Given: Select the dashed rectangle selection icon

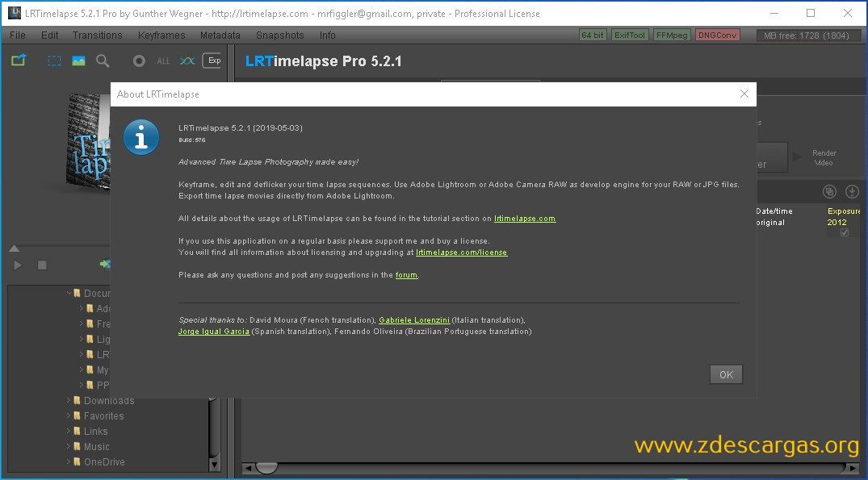Looking at the screenshot, I should (x=54, y=61).
